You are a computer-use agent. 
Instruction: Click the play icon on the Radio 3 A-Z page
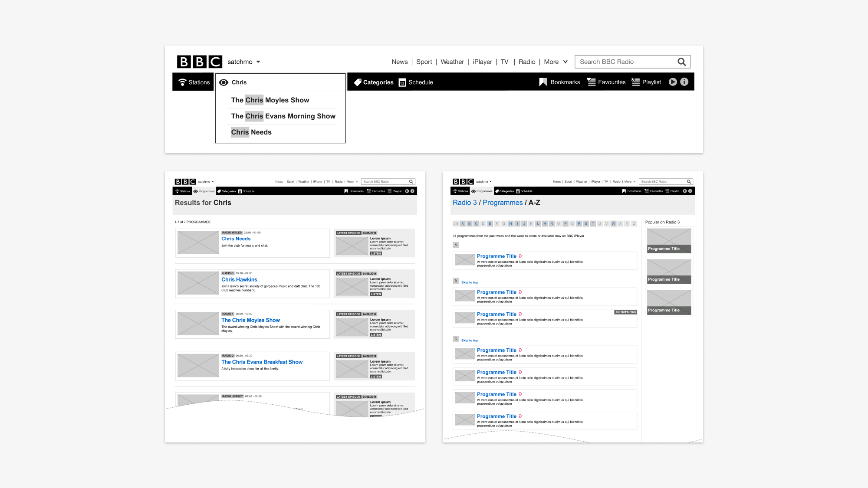tap(685, 191)
